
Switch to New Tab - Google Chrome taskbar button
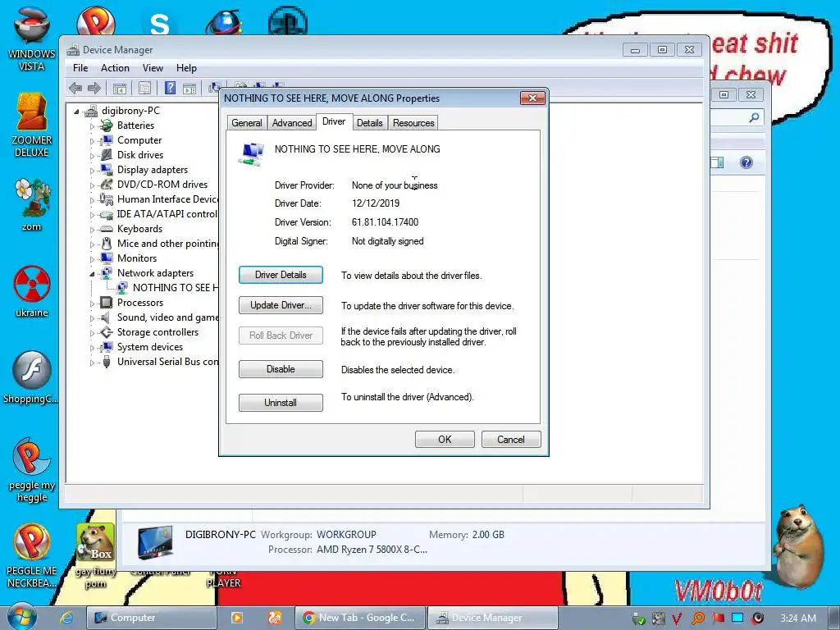click(x=360, y=618)
